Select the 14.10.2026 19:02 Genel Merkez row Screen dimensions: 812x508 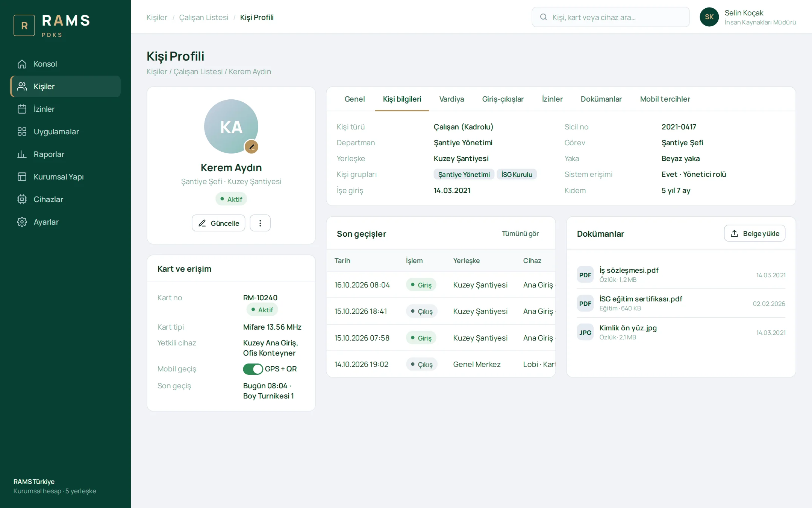click(441, 364)
